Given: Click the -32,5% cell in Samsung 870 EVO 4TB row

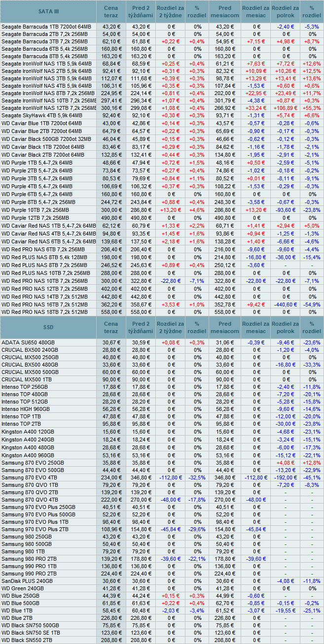Looking at the screenshot, I should [197, 478].
